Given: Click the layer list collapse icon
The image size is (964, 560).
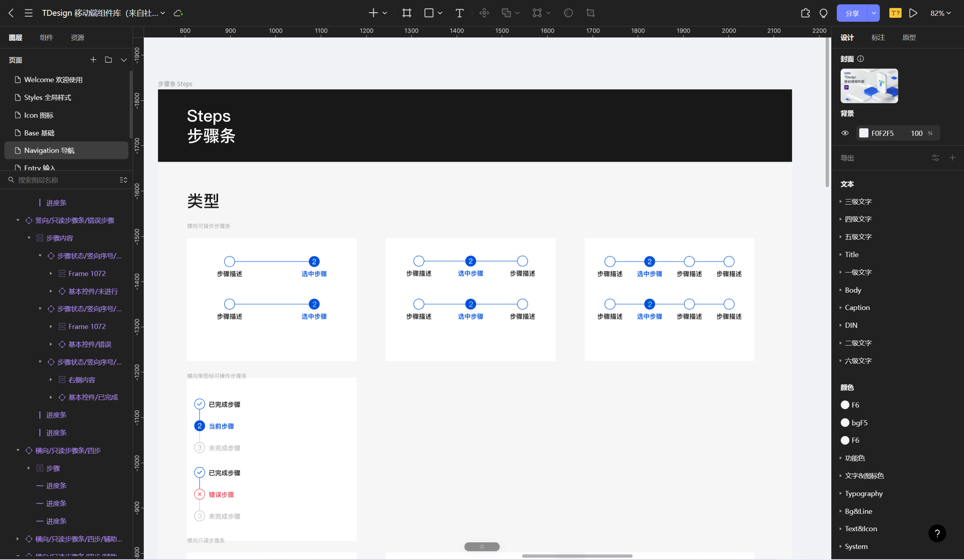Looking at the screenshot, I should point(124,180).
